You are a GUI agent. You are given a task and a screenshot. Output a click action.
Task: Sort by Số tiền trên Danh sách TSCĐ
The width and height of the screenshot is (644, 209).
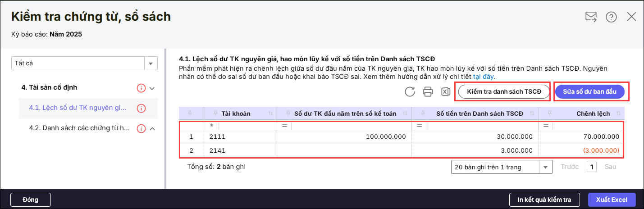(532, 114)
